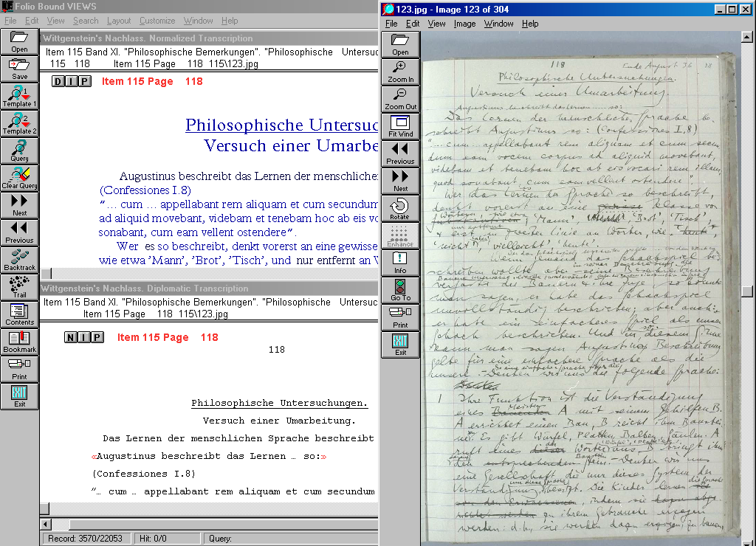Viewport: 756px width, 546px height.
Task: Add a Bookmark from left toolbar
Action: (19, 341)
